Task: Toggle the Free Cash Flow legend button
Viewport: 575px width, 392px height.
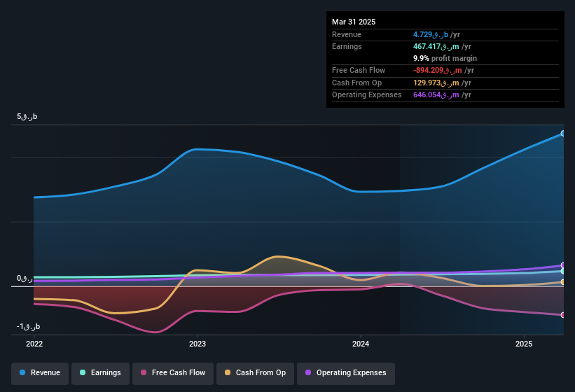Action: pyautogui.click(x=173, y=373)
